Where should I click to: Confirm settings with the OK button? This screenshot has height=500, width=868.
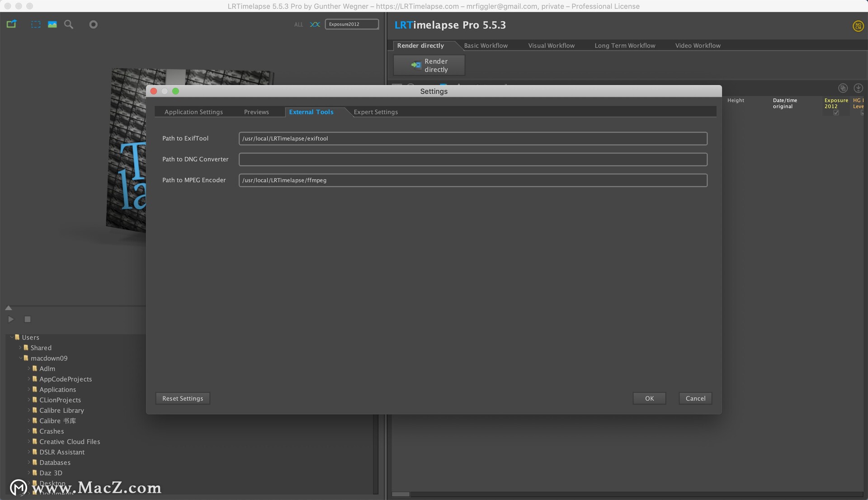click(x=649, y=398)
